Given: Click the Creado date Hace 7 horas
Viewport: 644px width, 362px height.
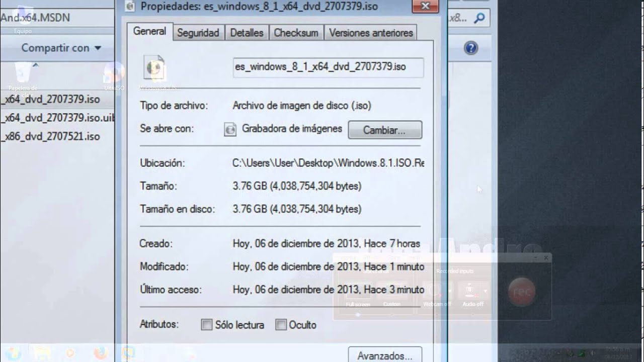Looking at the screenshot, I should pyautogui.click(x=327, y=244).
